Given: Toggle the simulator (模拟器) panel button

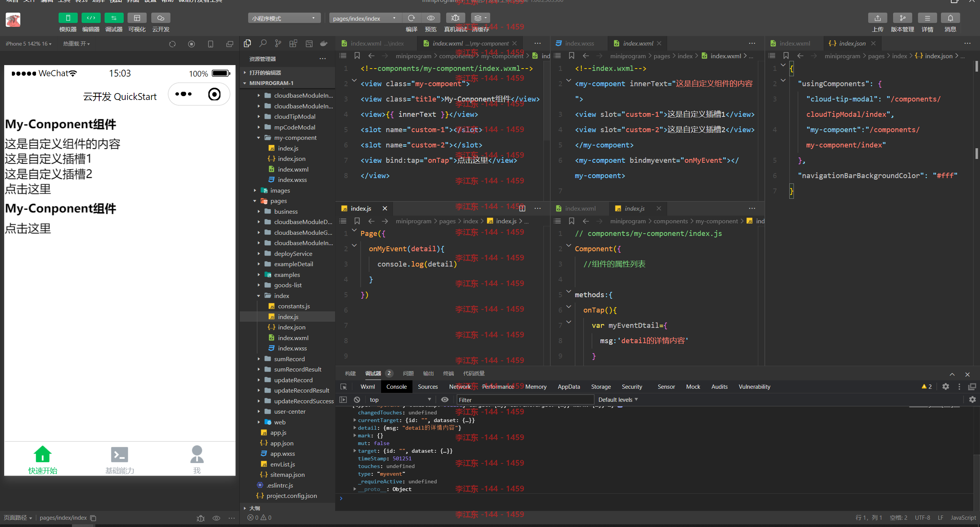Looking at the screenshot, I should pyautogui.click(x=68, y=18).
